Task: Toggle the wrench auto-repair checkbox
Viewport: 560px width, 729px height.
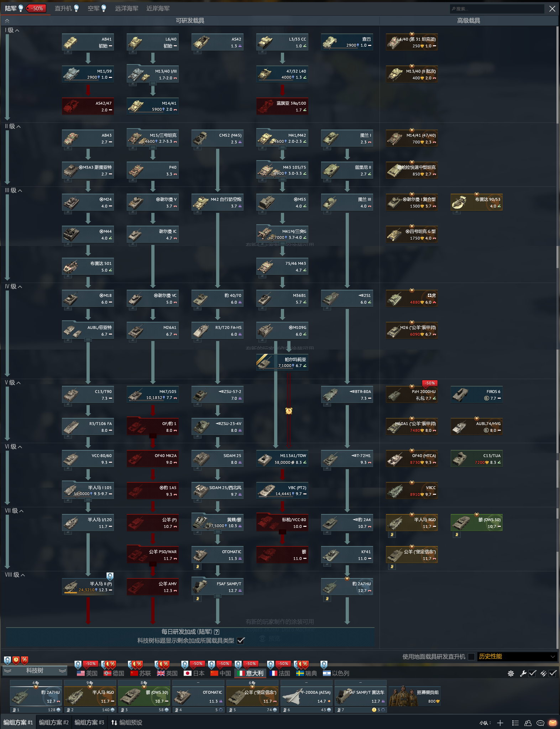Action: click(x=533, y=673)
